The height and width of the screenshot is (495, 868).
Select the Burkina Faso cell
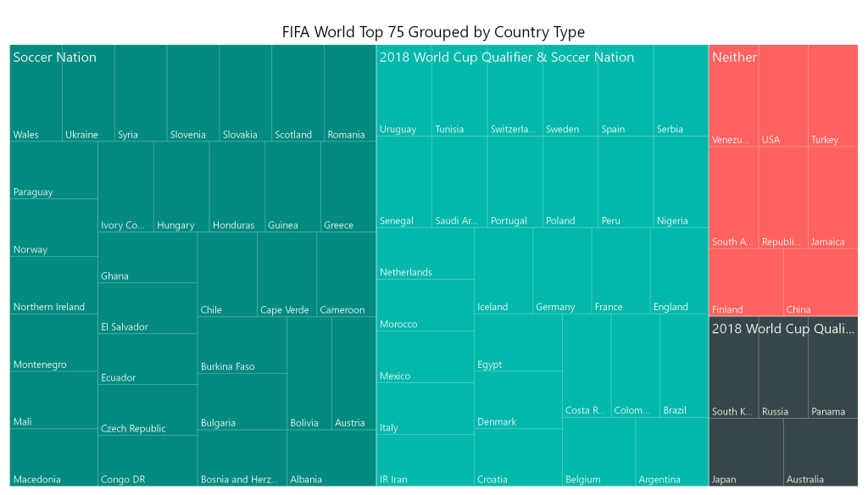(x=242, y=346)
